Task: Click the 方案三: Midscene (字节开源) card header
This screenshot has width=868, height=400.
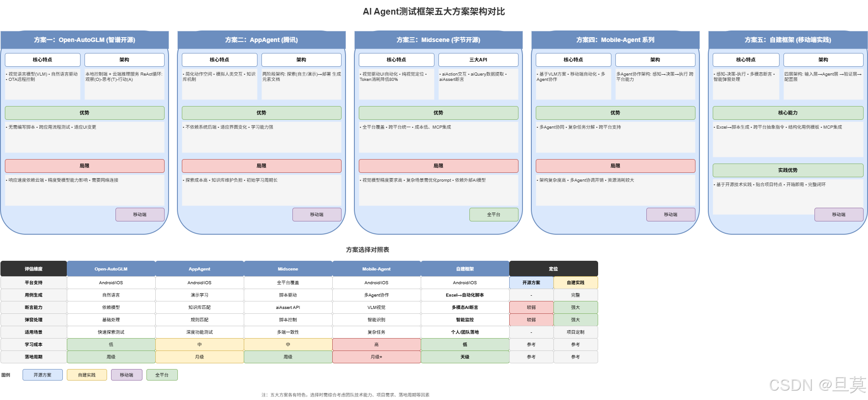Action: [438, 40]
